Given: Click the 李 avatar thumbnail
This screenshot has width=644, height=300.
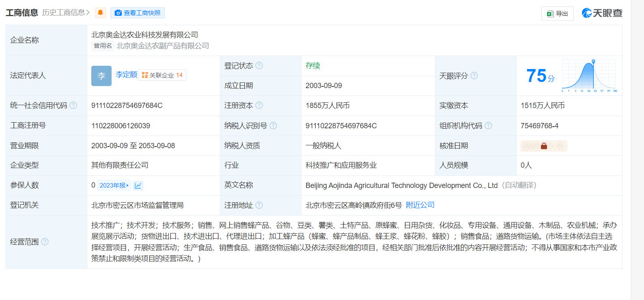Looking at the screenshot, I should coord(101,76).
